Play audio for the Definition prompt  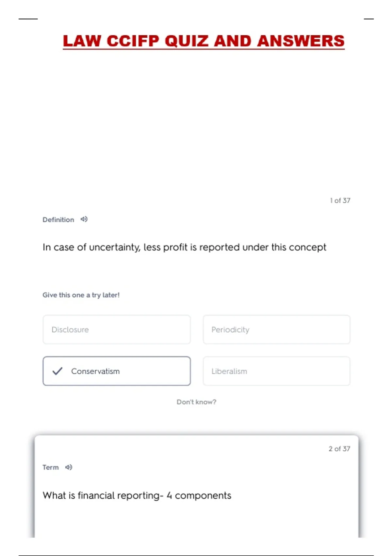[84, 219]
